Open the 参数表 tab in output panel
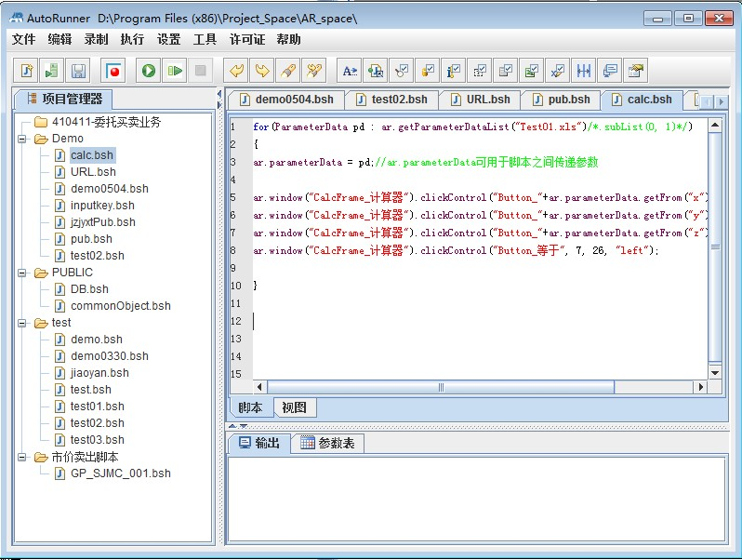Screen dimensions: 742x560 click(x=327, y=444)
